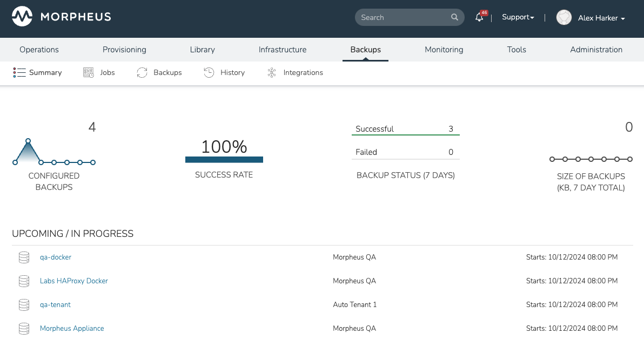
Task: Go to the Administration tab
Action: [x=596, y=50]
